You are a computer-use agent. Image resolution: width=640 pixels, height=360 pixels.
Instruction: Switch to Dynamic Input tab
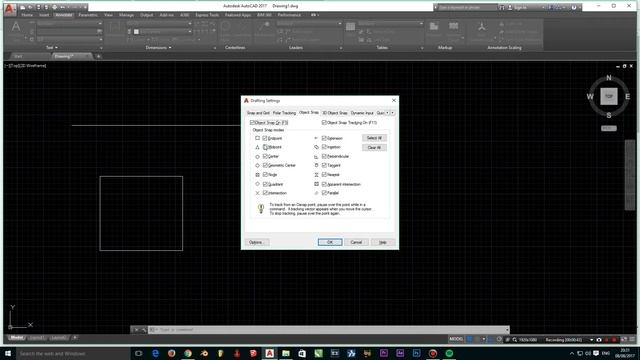point(362,113)
